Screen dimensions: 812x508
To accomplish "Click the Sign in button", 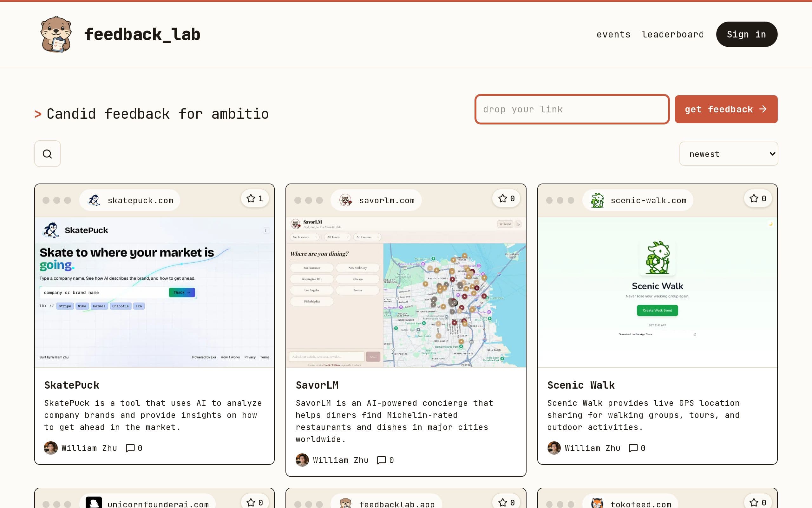I will click(x=747, y=34).
